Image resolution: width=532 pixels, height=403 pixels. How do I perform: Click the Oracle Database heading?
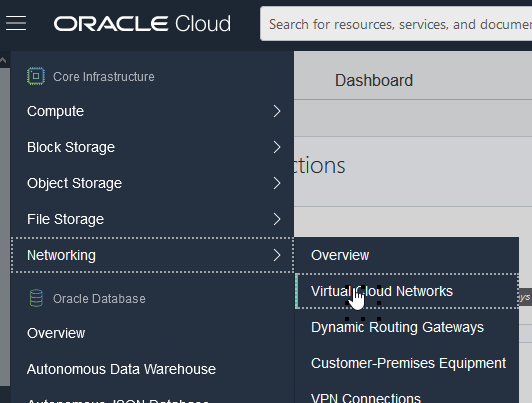pyautogui.click(x=99, y=299)
